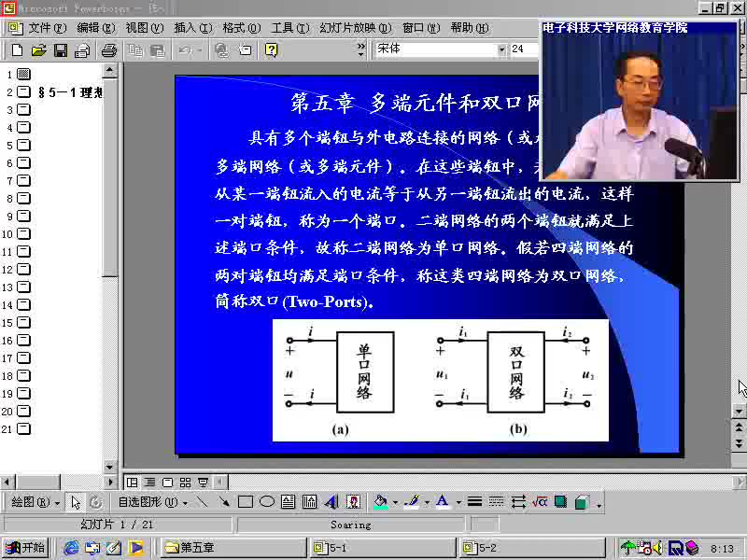The width and height of the screenshot is (747, 560).
Task: Select the Line drawing tool
Action: [202, 501]
